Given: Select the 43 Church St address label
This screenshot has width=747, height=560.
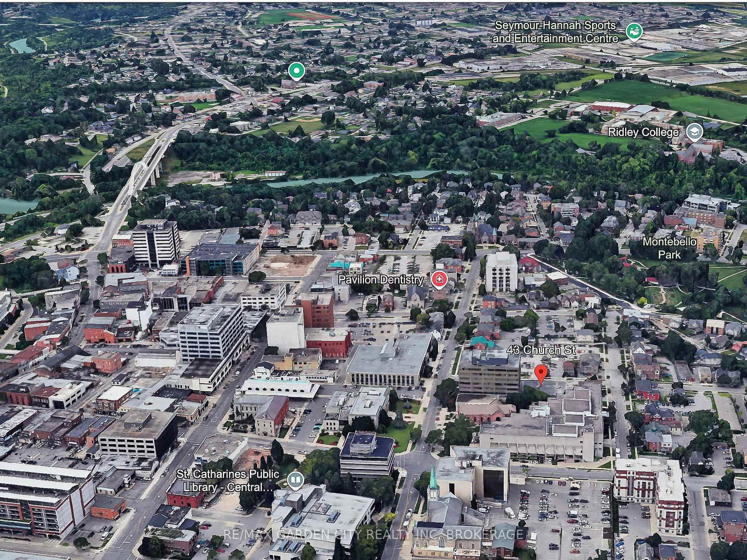Looking at the screenshot, I should click(x=541, y=350).
